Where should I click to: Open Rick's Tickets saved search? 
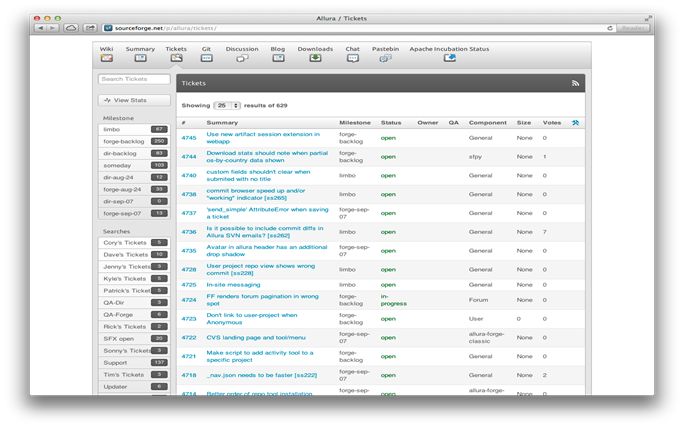point(133,326)
